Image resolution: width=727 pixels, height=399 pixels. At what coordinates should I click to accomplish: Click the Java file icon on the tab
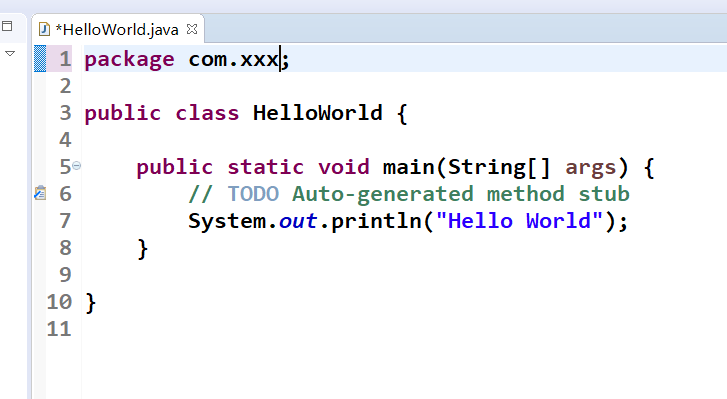point(44,30)
